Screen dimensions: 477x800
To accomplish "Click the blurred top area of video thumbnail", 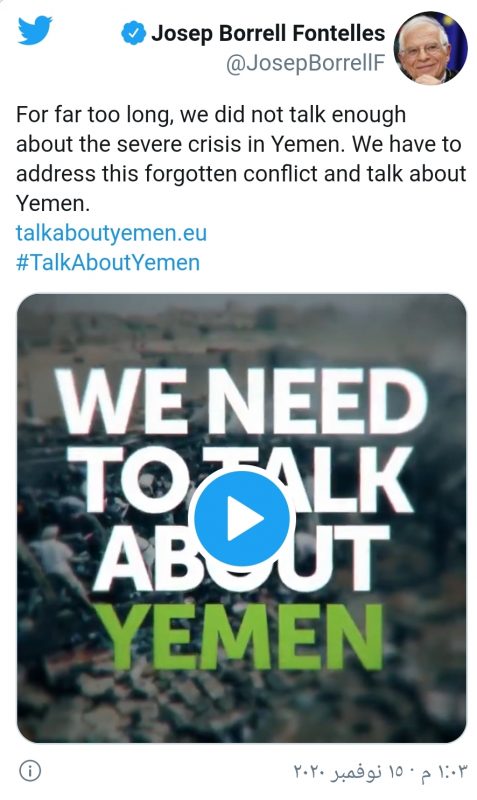I will coord(241,327).
